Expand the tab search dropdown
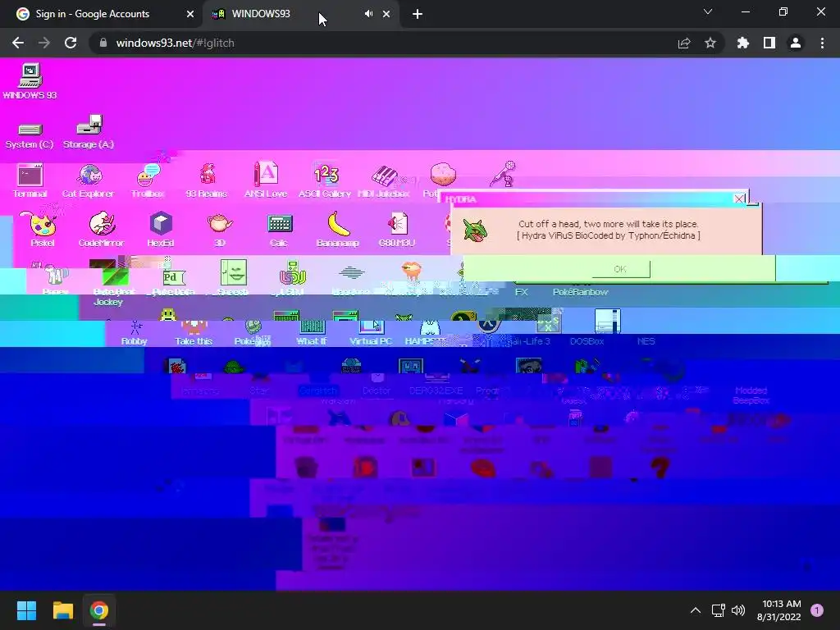This screenshot has width=840, height=630. pyautogui.click(x=708, y=11)
